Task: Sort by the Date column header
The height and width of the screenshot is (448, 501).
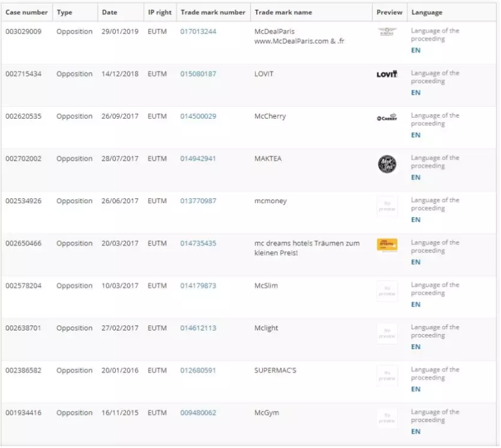Action: coord(110,13)
